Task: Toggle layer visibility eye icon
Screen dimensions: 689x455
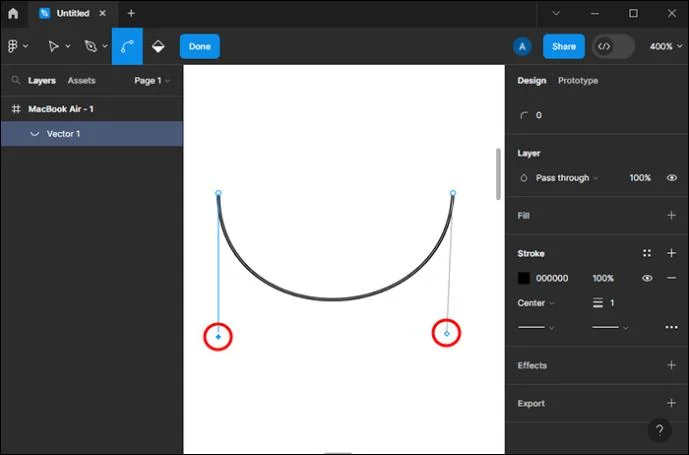Action: pyautogui.click(x=671, y=178)
